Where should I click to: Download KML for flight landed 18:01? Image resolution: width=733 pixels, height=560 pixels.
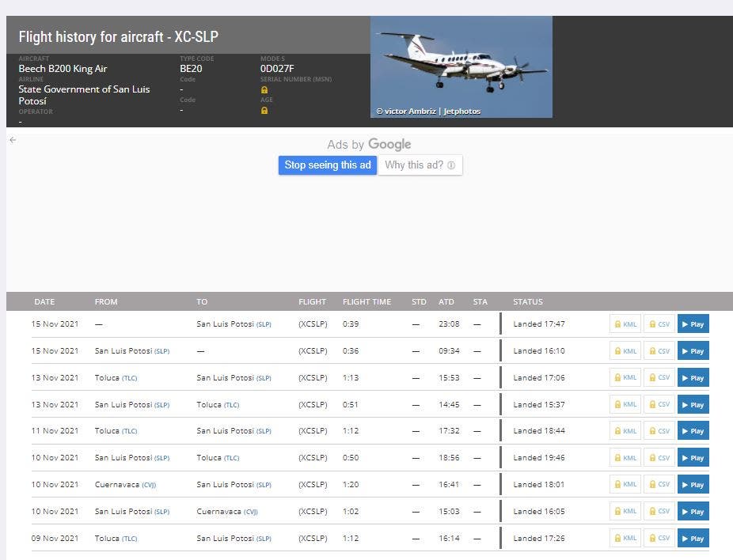tap(625, 485)
